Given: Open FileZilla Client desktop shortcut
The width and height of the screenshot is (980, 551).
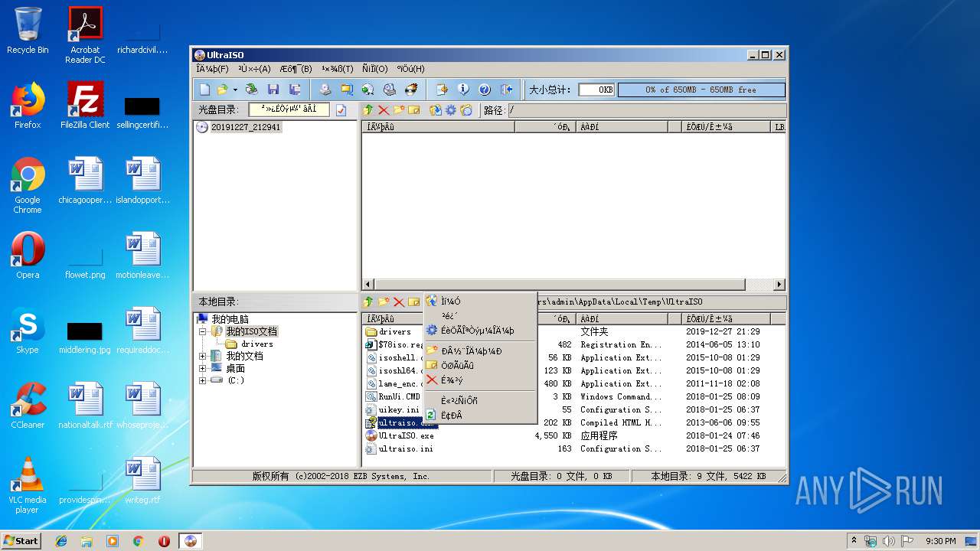Looking at the screenshot, I should point(85,106).
